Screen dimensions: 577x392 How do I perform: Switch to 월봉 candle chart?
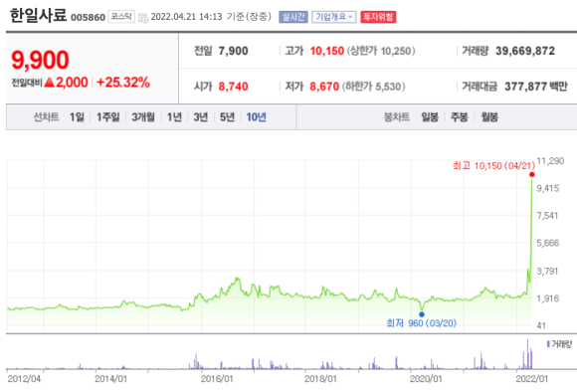(x=489, y=117)
